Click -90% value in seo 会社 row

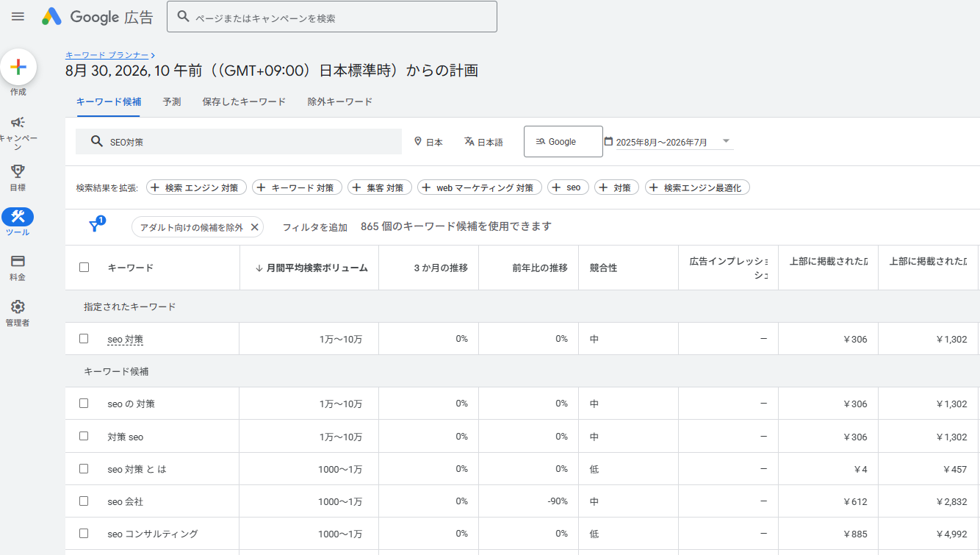coord(558,501)
